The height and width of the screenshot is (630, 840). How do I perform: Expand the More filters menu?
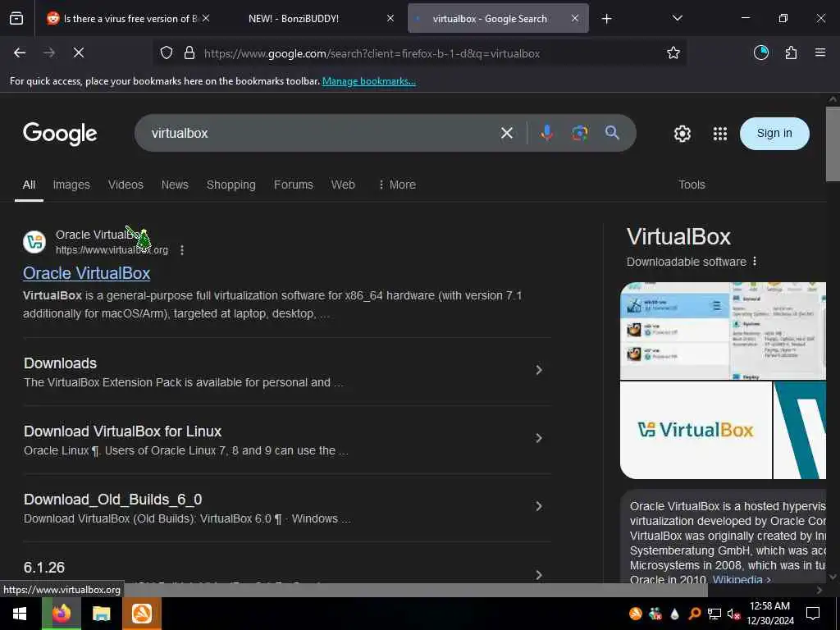397,185
